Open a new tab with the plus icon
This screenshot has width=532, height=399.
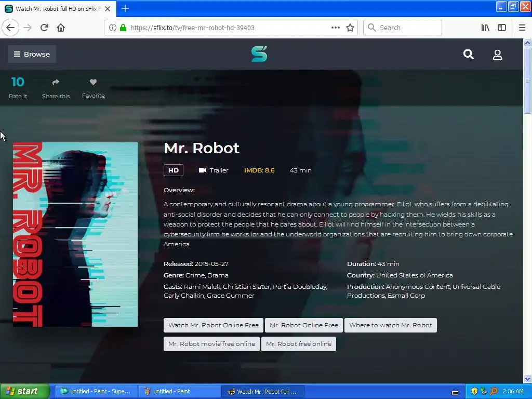coord(125,8)
